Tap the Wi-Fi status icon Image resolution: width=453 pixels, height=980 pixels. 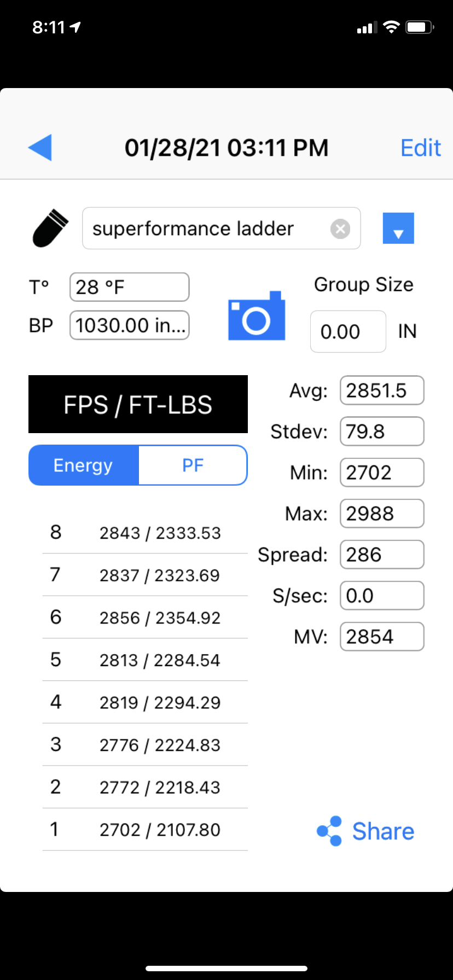tap(391, 27)
